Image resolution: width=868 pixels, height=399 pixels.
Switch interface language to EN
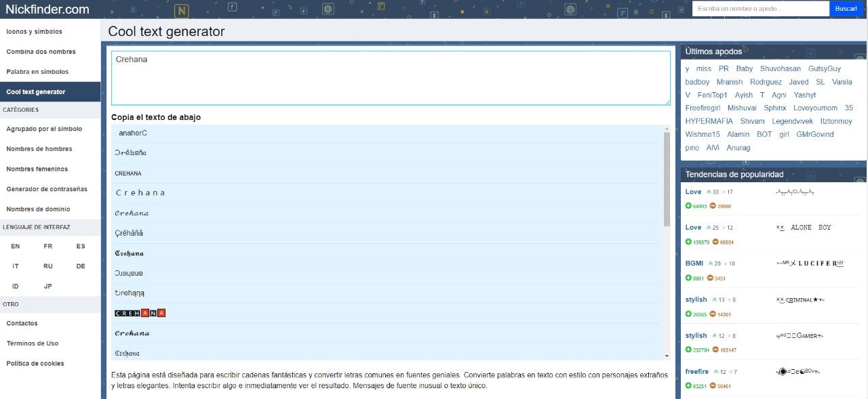pos(16,247)
